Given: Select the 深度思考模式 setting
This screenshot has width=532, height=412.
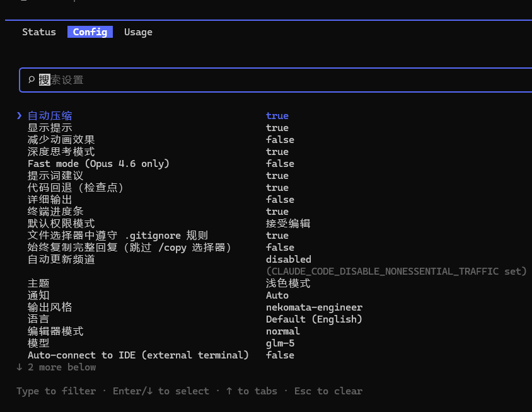Looking at the screenshot, I should point(61,152).
